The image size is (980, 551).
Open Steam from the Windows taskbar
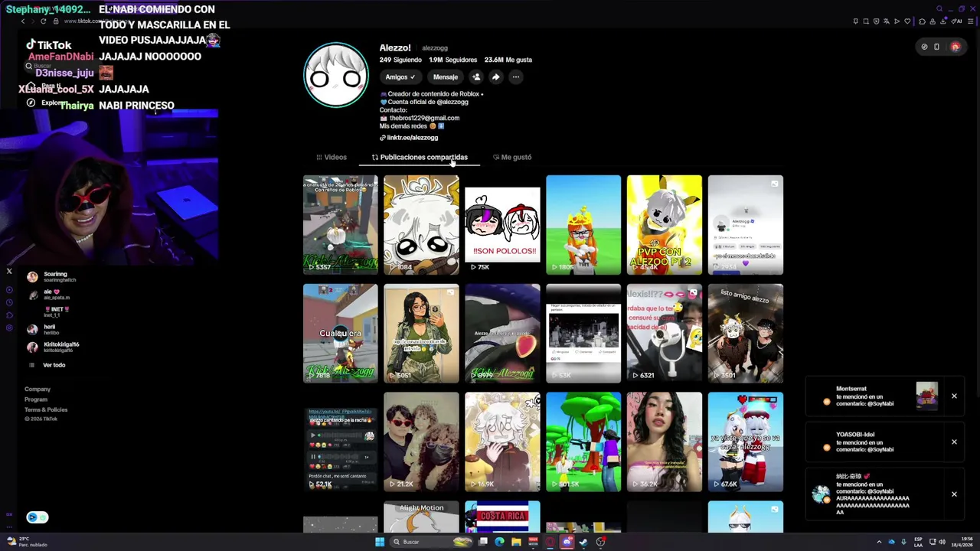(583, 542)
